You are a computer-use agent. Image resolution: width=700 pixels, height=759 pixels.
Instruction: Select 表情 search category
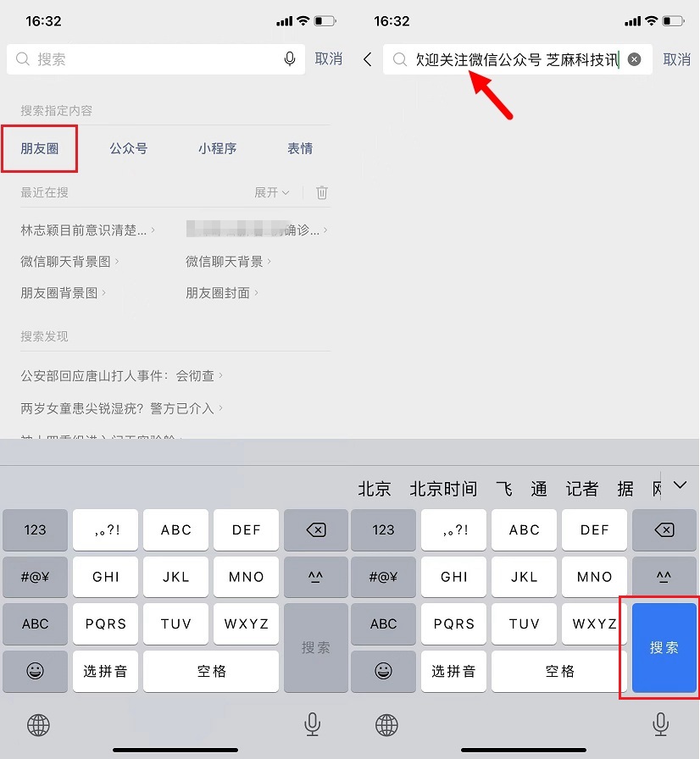(x=300, y=148)
